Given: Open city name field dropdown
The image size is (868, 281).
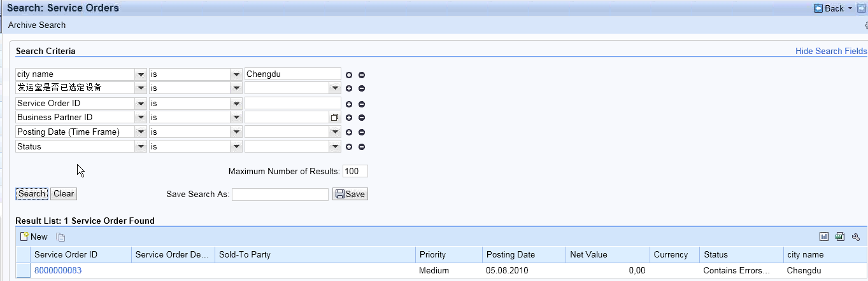Looking at the screenshot, I should (141, 74).
